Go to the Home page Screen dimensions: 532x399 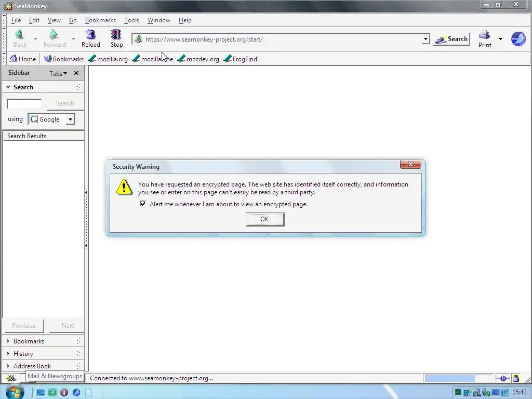(x=23, y=59)
